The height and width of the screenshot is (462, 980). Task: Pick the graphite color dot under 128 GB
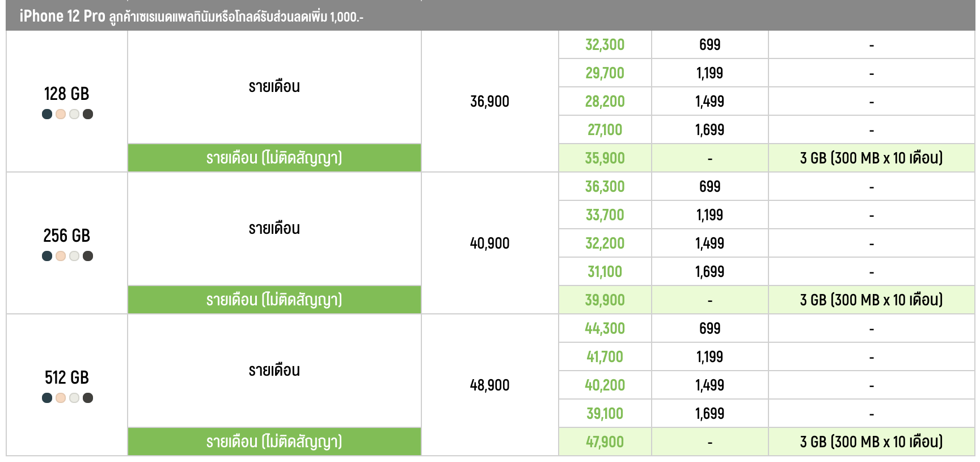tap(88, 114)
